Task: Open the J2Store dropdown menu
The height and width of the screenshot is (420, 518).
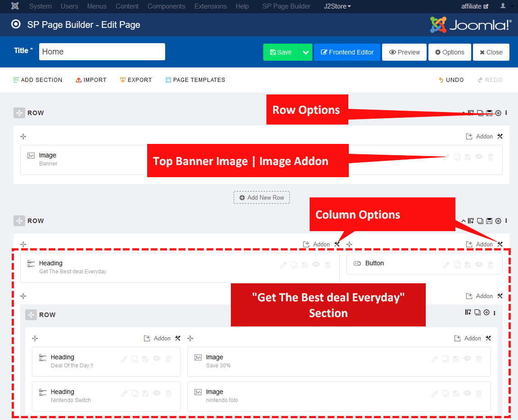Action: click(x=338, y=6)
